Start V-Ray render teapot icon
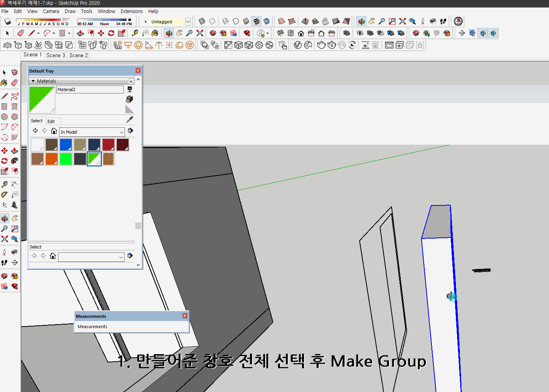Viewport: 549px width, 392px height. (x=321, y=45)
